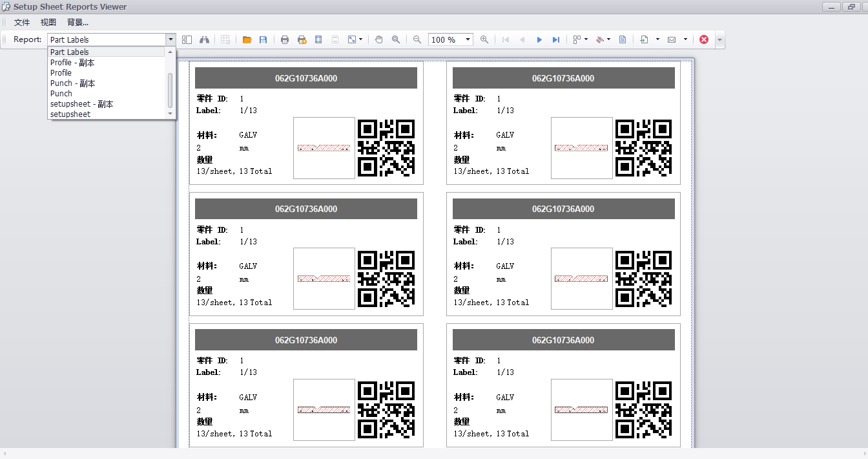This screenshot has height=459, width=868.
Task: Pick 'setupsheet - 副本' from the list
Action: coord(107,104)
